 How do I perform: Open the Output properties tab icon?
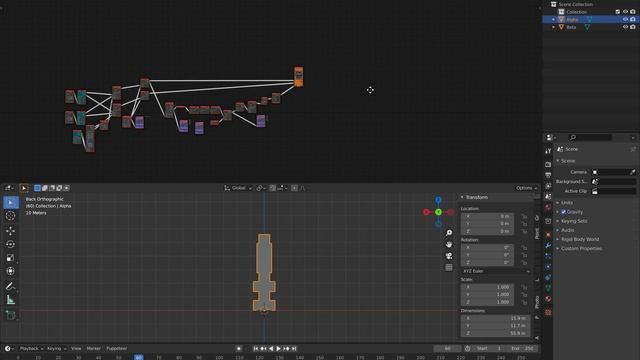pos(548,175)
